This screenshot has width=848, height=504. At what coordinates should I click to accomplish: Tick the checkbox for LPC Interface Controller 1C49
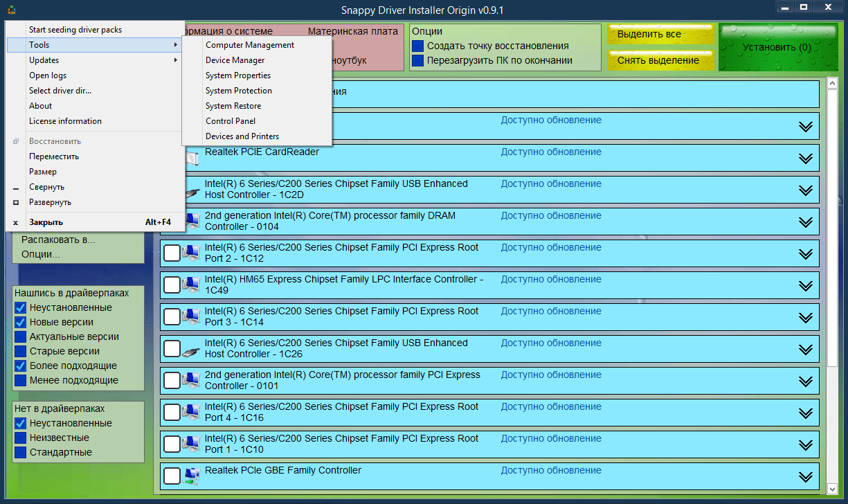point(172,285)
